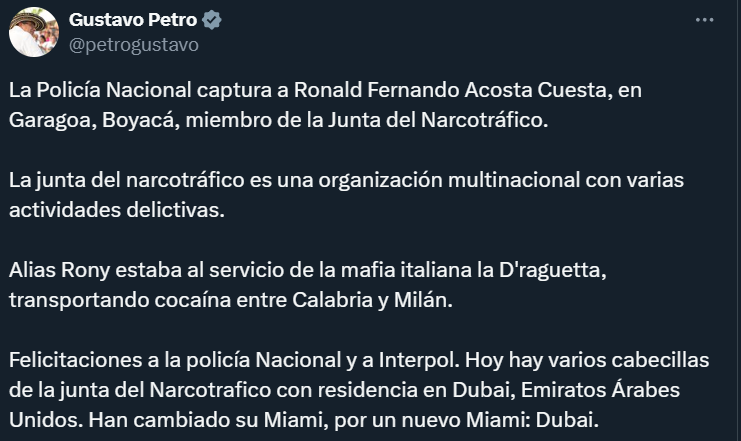Open the tweet's three-dot More menu
Image resolution: width=741 pixels, height=441 pixels.
pos(704,19)
